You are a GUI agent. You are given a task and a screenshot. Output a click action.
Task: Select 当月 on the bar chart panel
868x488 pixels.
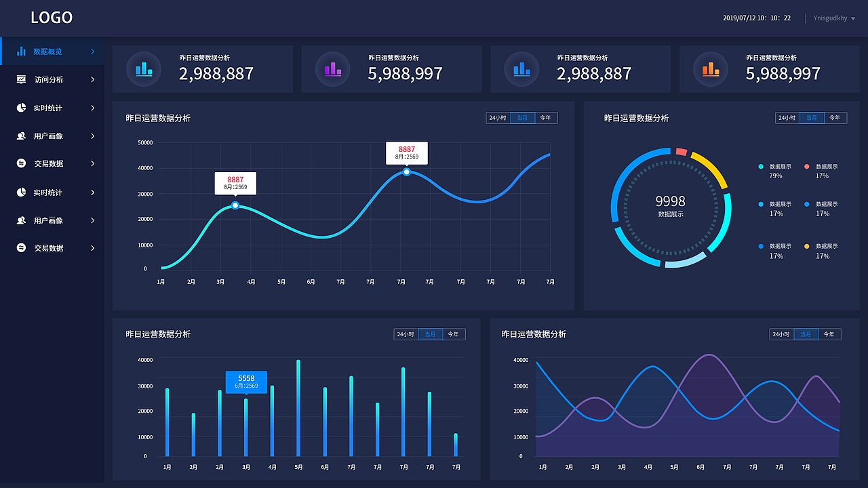431,334
